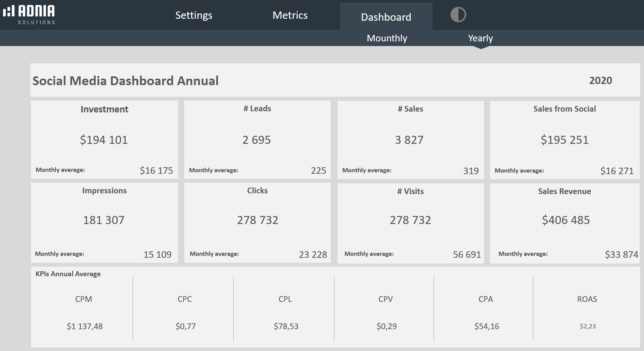Click the 2020 year field
Image resolution: width=644 pixels, height=351 pixels.
600,81
